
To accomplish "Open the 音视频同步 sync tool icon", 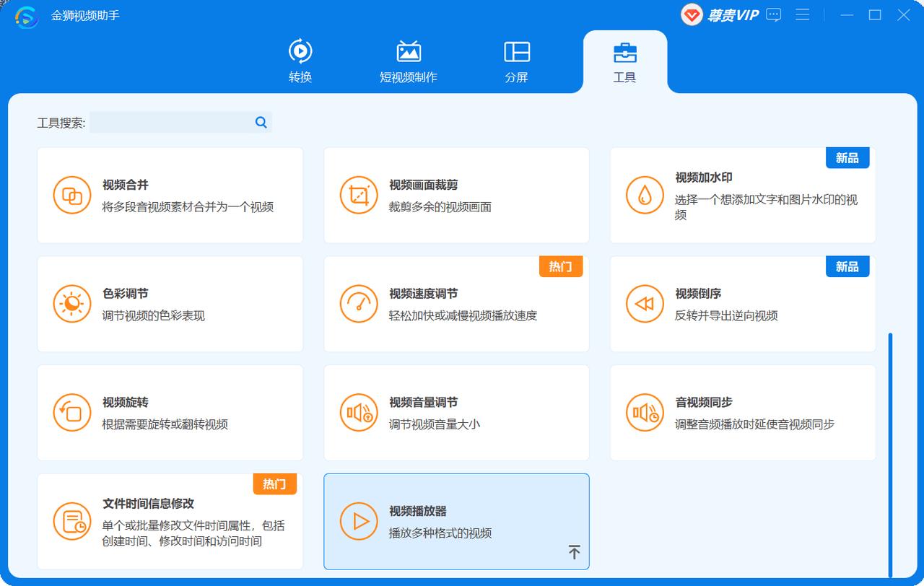I will point(645,413).
